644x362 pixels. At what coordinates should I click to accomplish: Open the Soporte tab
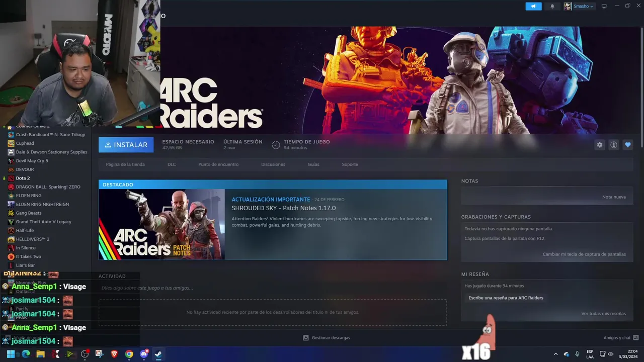350,164
